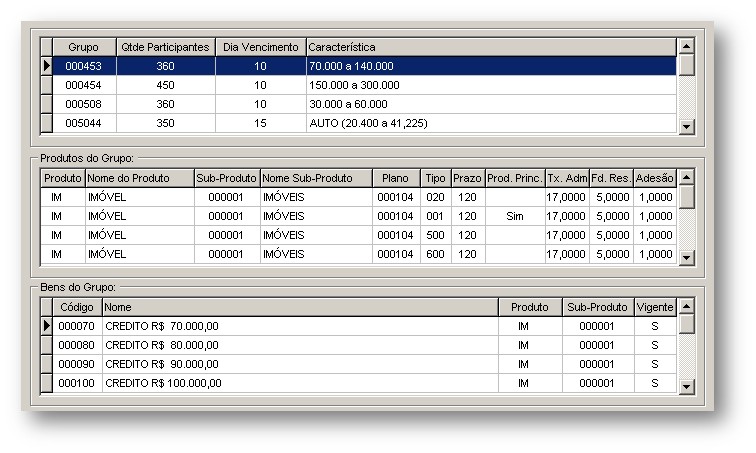Select group cell 005044
Image resolution: width=756 pixels, height=453 pixels.
pyautogui.click(x=84, y=123)
